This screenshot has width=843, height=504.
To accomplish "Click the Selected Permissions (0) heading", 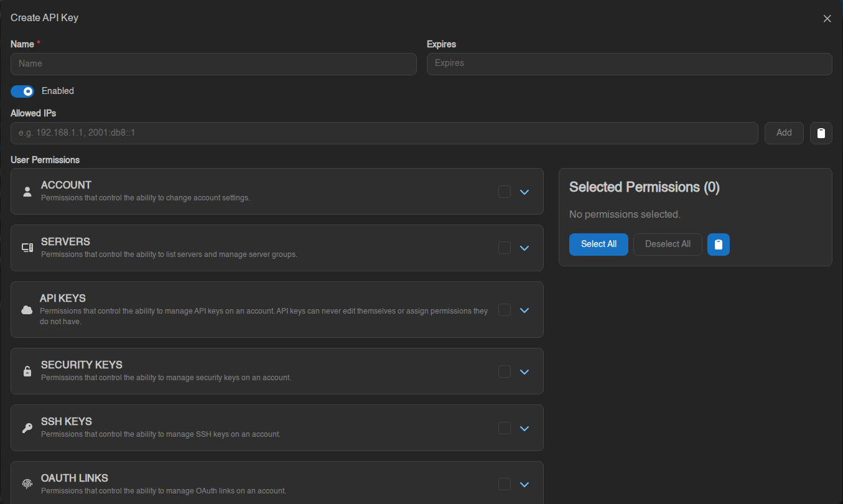I will pyautogui.click(x=645, y=187).
